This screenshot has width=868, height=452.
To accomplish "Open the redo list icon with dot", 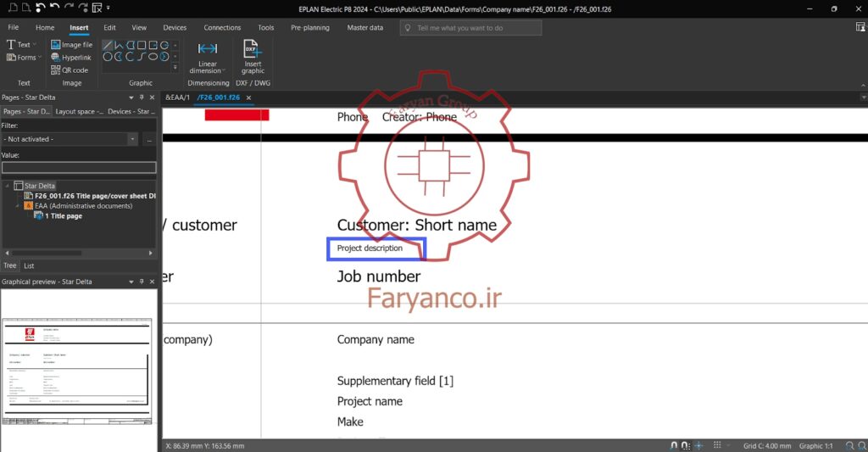I will [x=82, y=8].
